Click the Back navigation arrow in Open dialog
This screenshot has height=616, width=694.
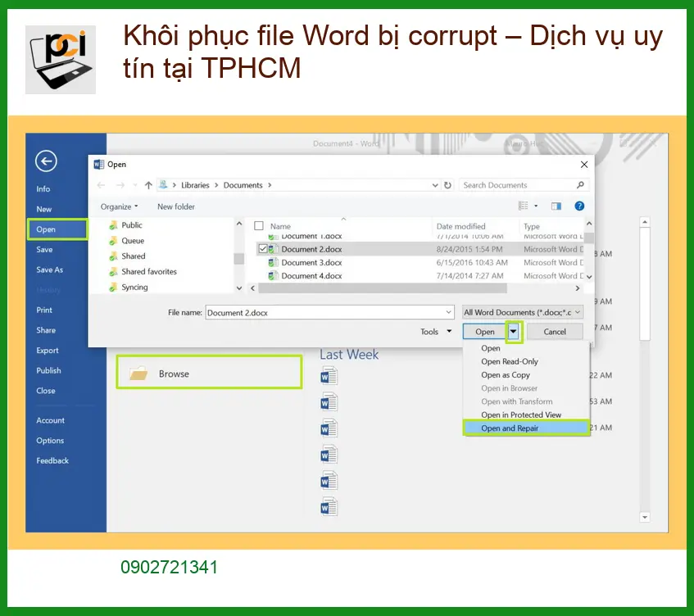101,185
